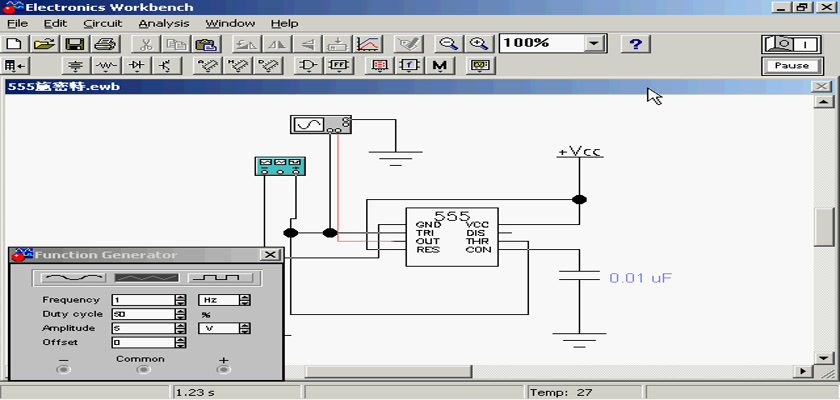
Task: Change Hz frequency unit with stepper
Action: point(245,300)
